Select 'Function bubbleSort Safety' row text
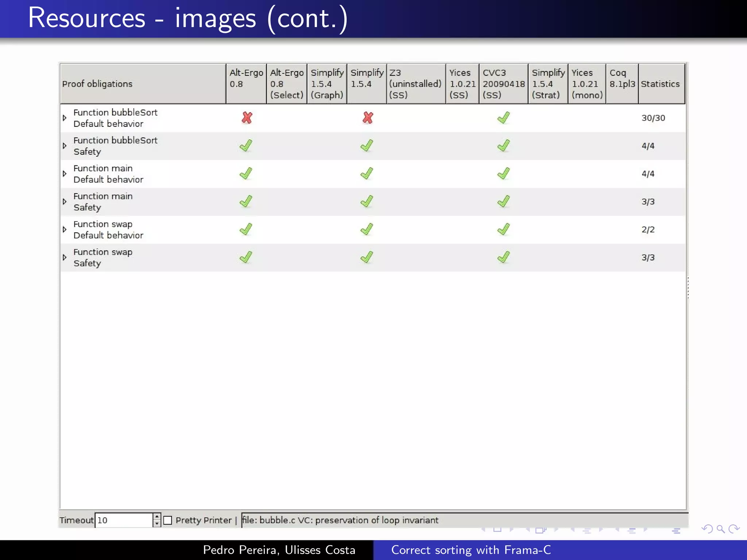The image size is (747, 560). point(115,146)
